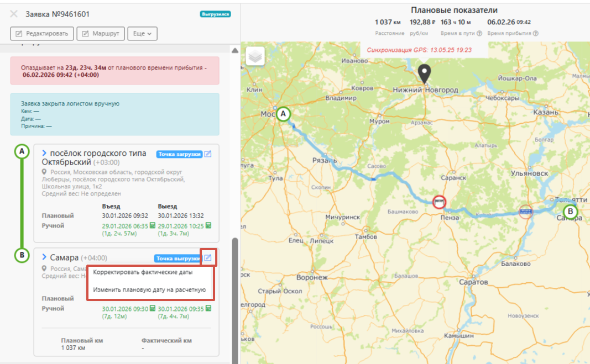590x364 pixels.
Task: Click the Точка загрузки badge
Action: click(x=179, y=154)
